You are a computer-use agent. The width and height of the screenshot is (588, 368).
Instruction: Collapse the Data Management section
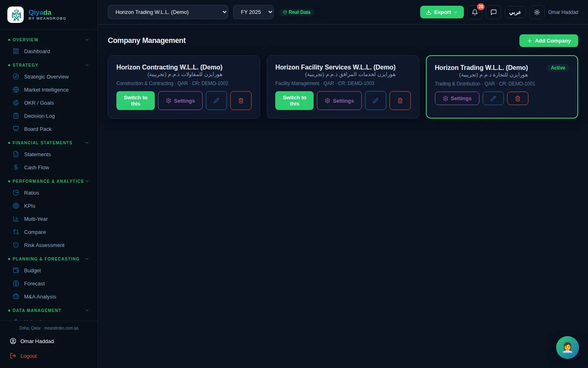coord(87,310)
